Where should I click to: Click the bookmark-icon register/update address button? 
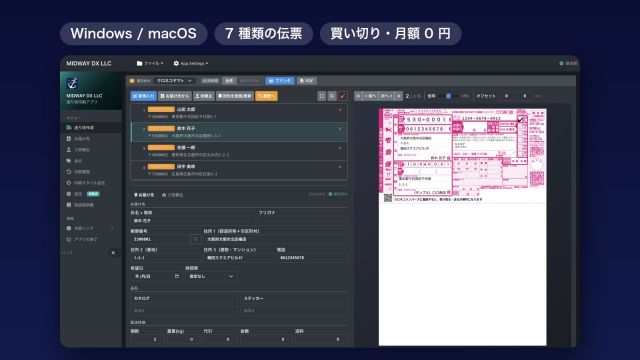click(x=235, y=96)
